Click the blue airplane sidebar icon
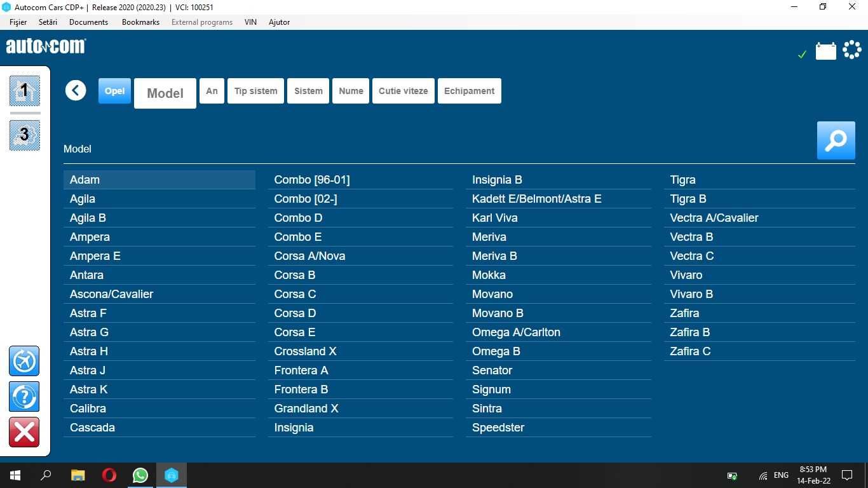The height and width of the screenshot is (488, 868). coord(24,361)
